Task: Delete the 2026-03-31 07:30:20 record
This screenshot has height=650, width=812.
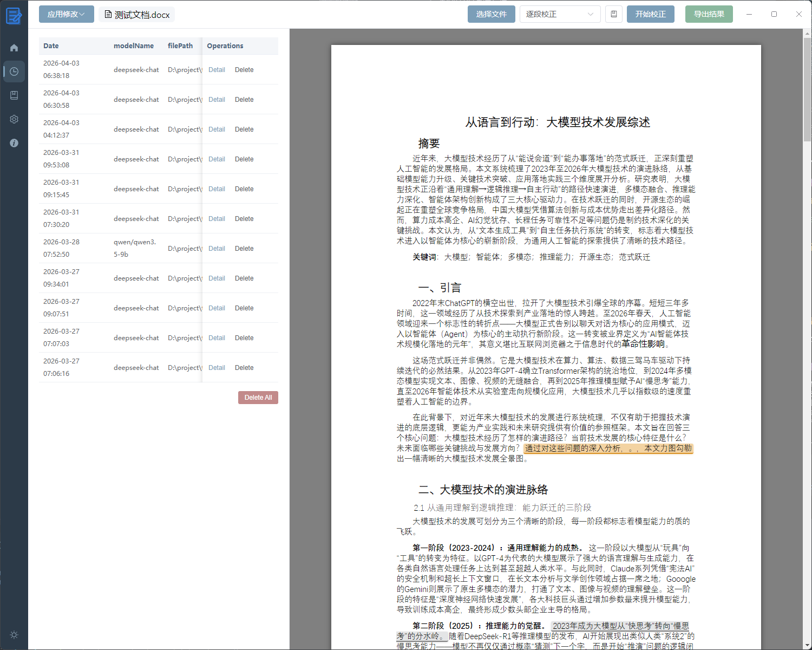Action: [x=244, y=219]
